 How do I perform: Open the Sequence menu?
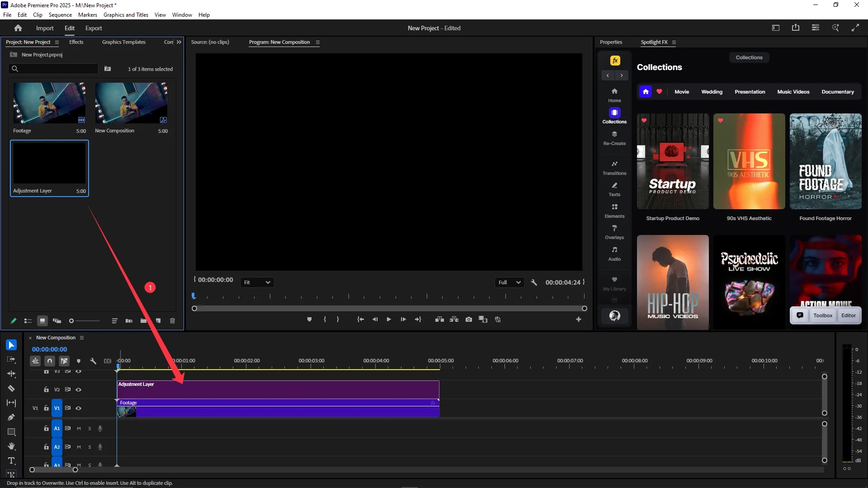tap(60, 15)
